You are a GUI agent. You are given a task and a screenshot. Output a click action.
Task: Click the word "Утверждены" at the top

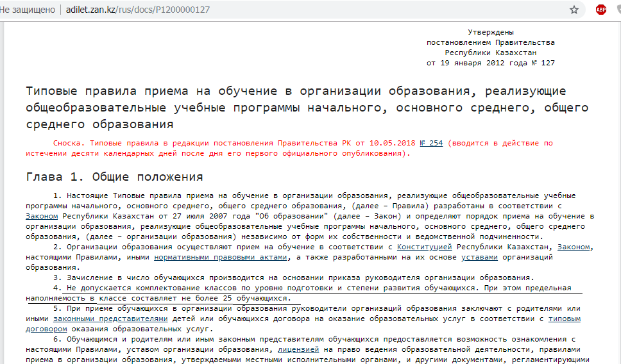[x=490, y=33]
